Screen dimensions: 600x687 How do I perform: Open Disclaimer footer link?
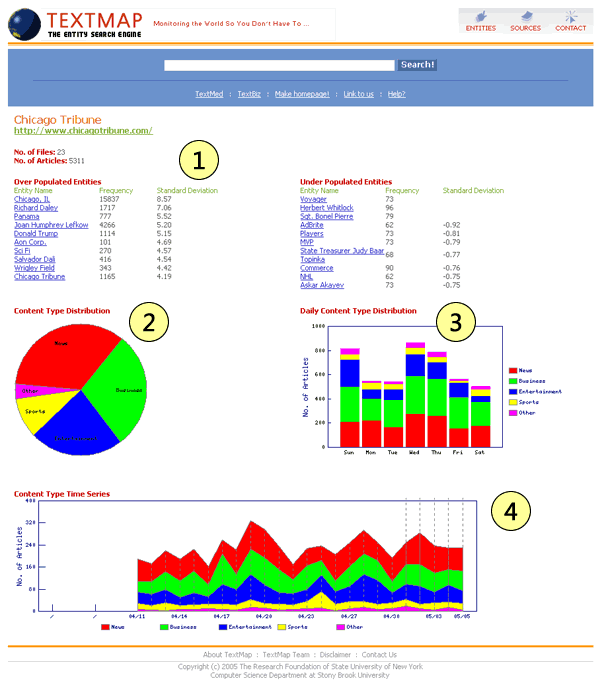pos(335,655)
